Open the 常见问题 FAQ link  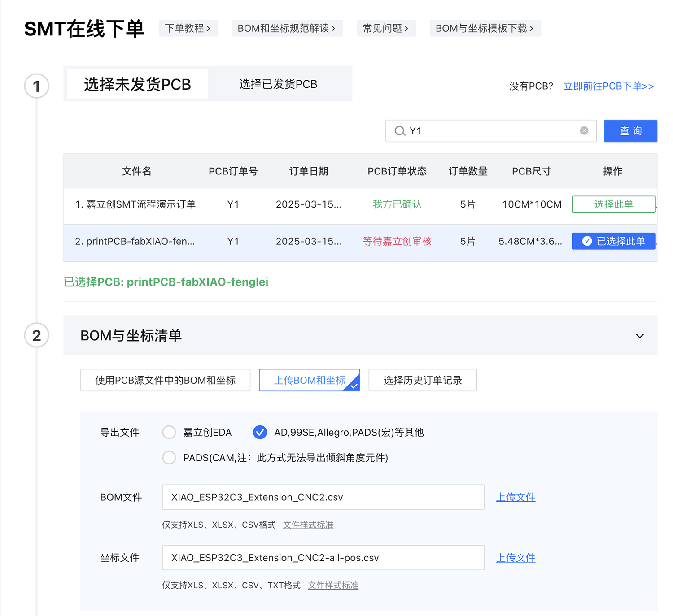coord(386,28)
